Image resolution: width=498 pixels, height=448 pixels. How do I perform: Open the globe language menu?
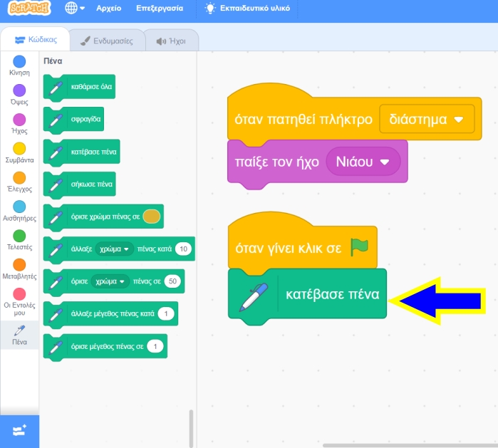click(74, 9)
